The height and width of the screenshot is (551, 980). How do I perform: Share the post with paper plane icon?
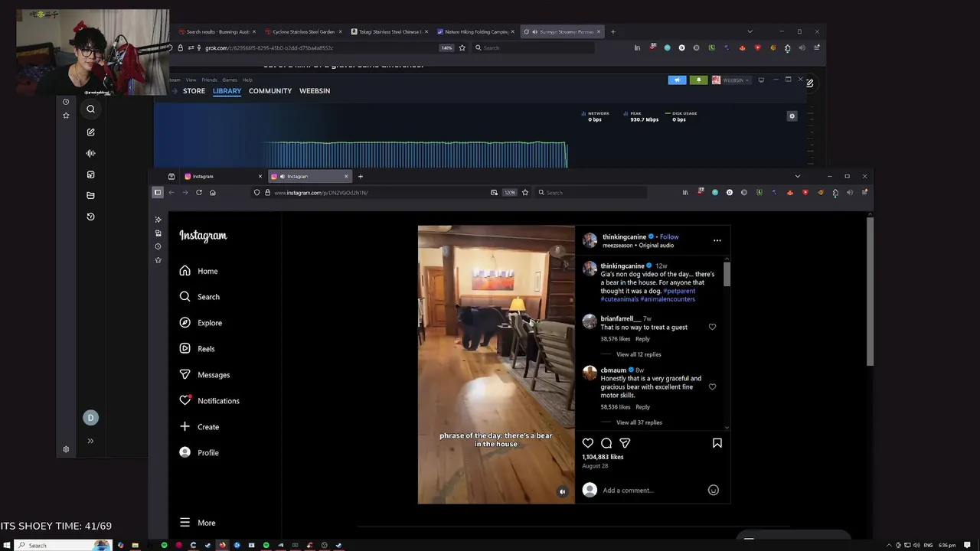[x=625, y=443]
